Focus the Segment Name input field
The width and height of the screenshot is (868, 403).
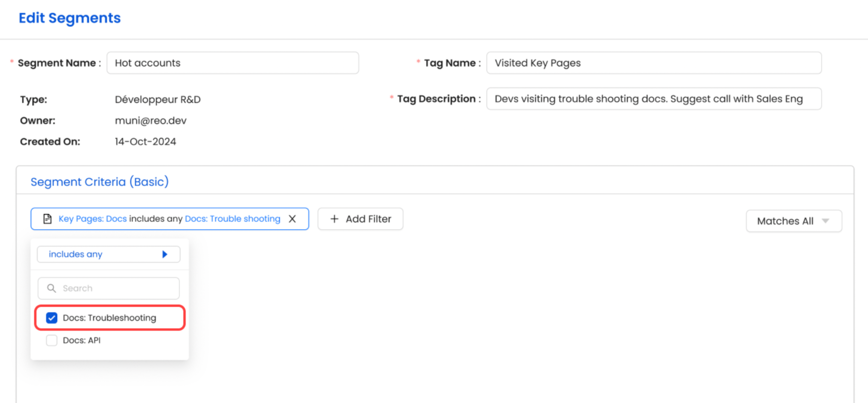(232, 63)
